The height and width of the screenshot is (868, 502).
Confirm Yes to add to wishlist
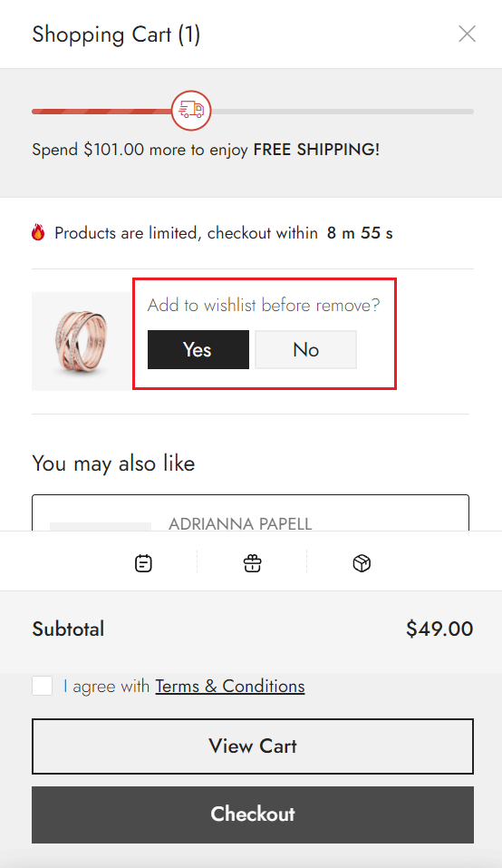tap(198, 350)
